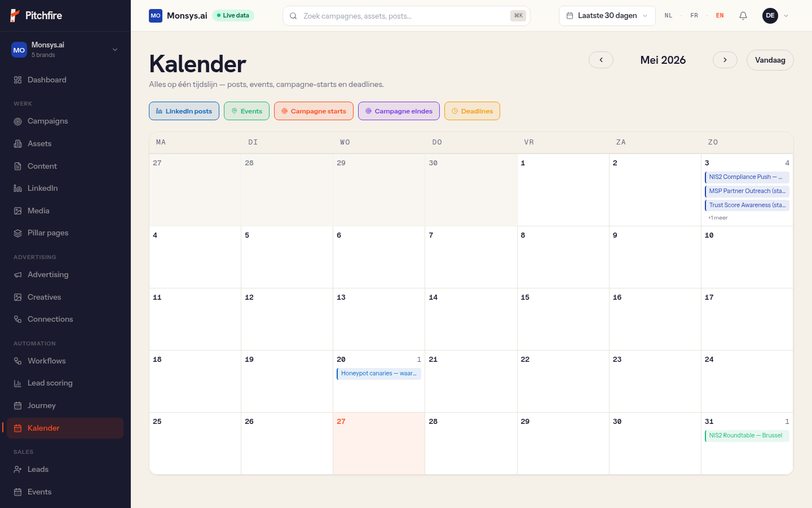The image size is (812, 508).
Task: Click the MO brand badge in header
Action: point(156,16)
